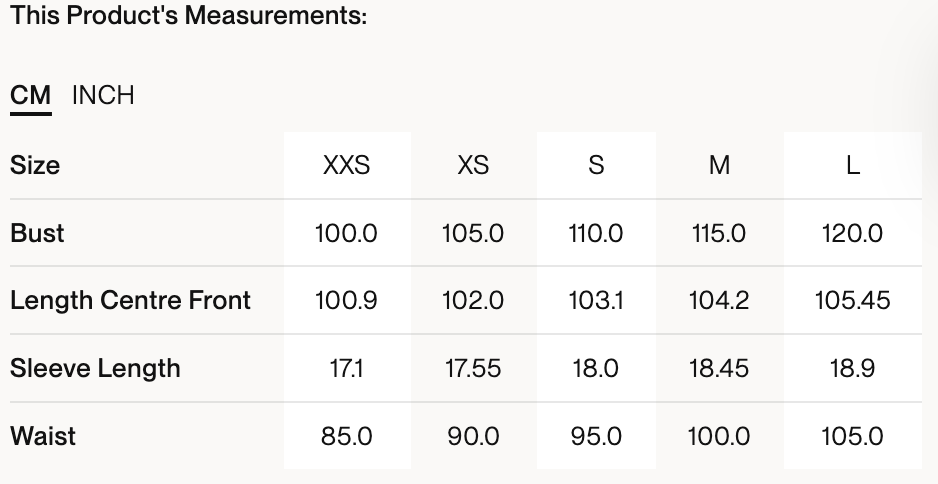Click the XXS bust value 100.0
938x484 pixels.
(346, 233)
